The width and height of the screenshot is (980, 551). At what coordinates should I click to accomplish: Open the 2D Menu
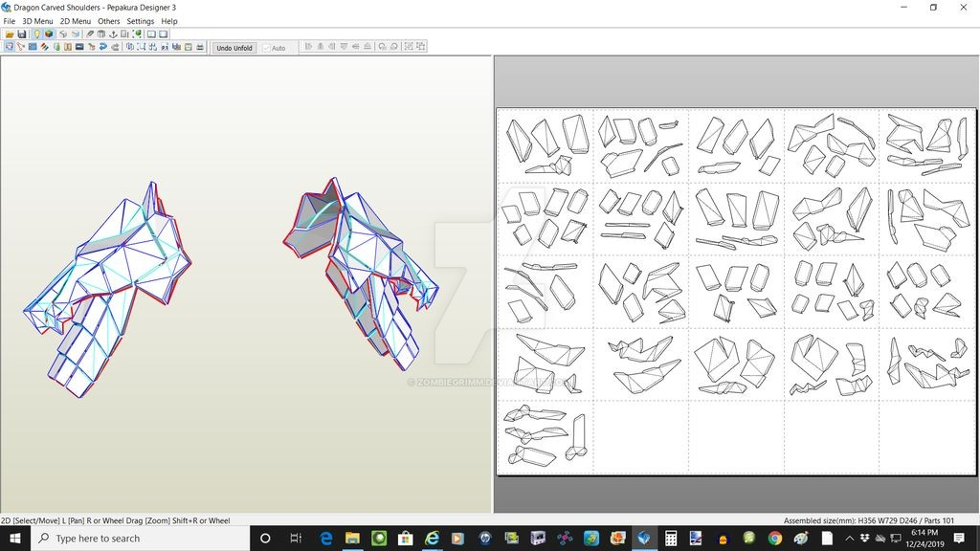[75, 21]
